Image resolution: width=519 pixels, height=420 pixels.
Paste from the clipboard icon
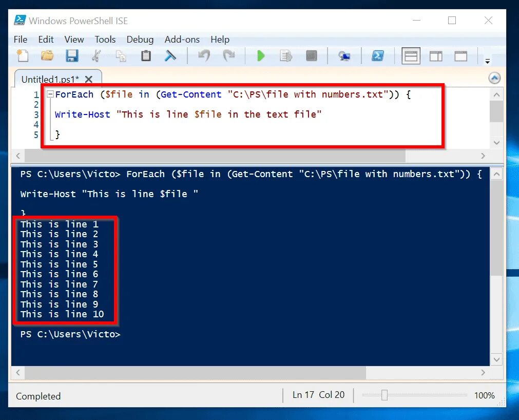point(146,55)
